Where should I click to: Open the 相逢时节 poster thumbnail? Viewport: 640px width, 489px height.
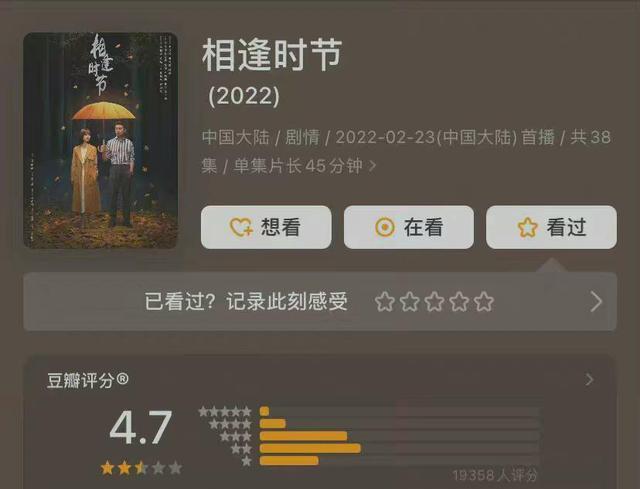click(x=100, y=140)
